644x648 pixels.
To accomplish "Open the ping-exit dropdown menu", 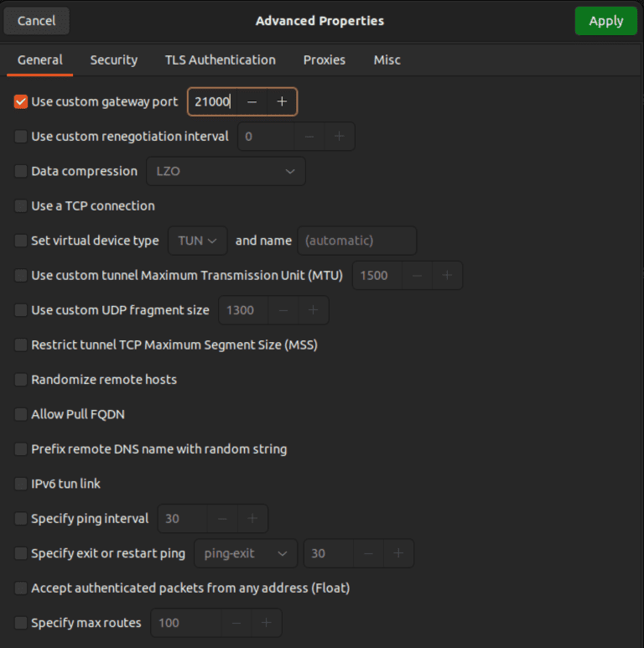I will click(x=246, y=553).
